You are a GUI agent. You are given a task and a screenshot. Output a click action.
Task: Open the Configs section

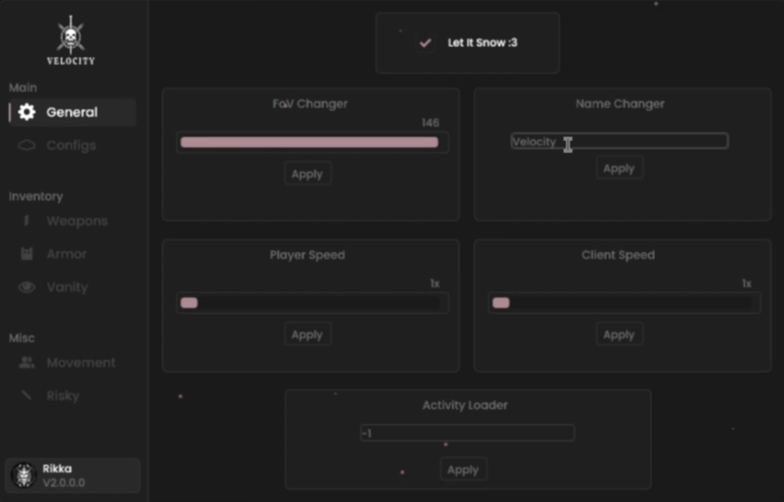pyautogui.click(x=72, y=146)
